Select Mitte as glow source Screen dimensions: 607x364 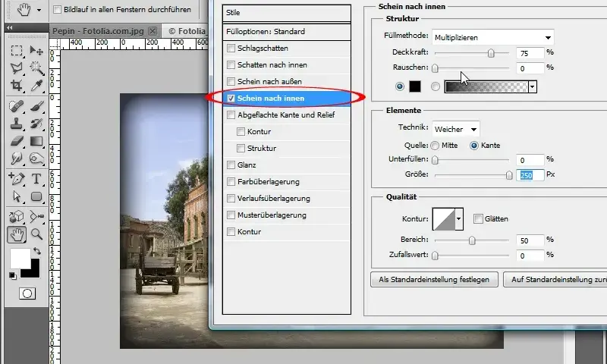pos(435,146)
